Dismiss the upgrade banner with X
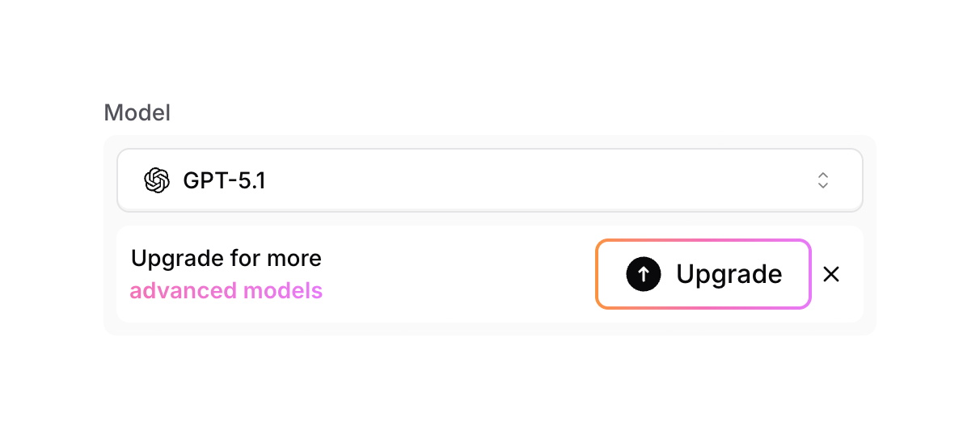The width and height of the screenshot is (980, 439). point(830,275)
